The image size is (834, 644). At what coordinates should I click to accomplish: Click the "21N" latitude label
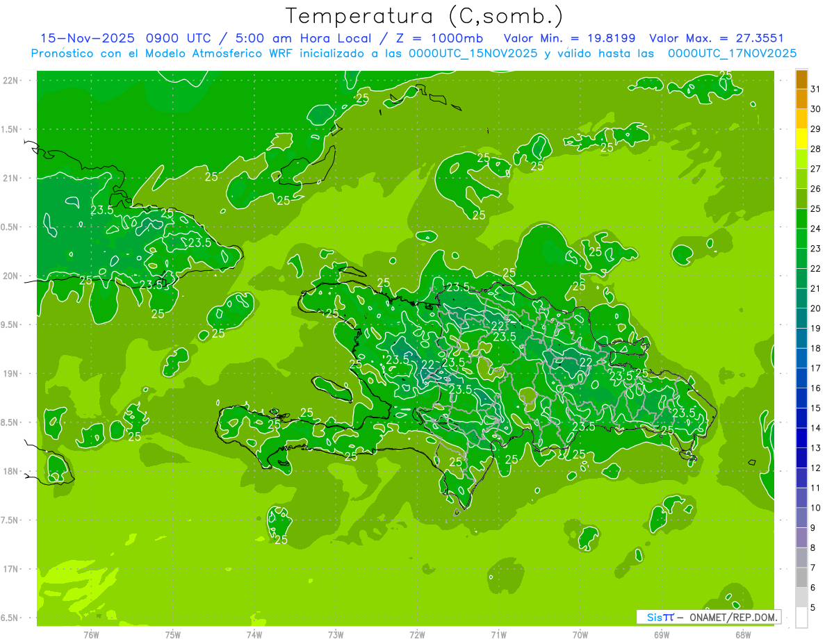click(10, 178)
